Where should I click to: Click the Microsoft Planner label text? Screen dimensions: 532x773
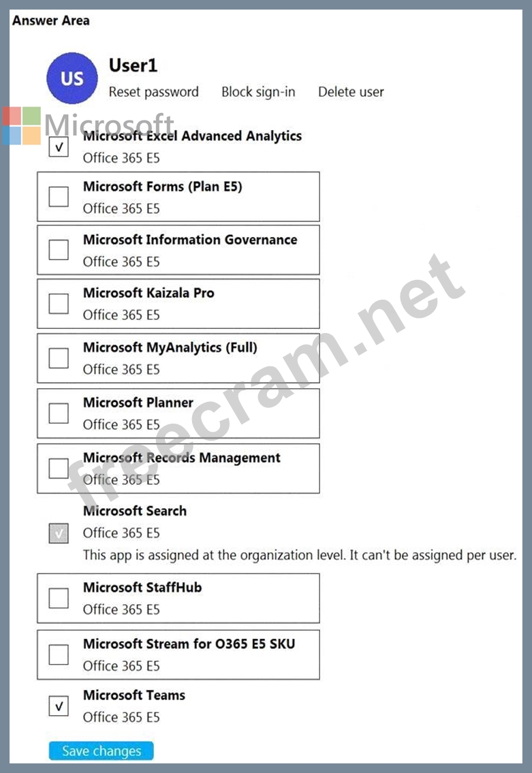(138, 403)
